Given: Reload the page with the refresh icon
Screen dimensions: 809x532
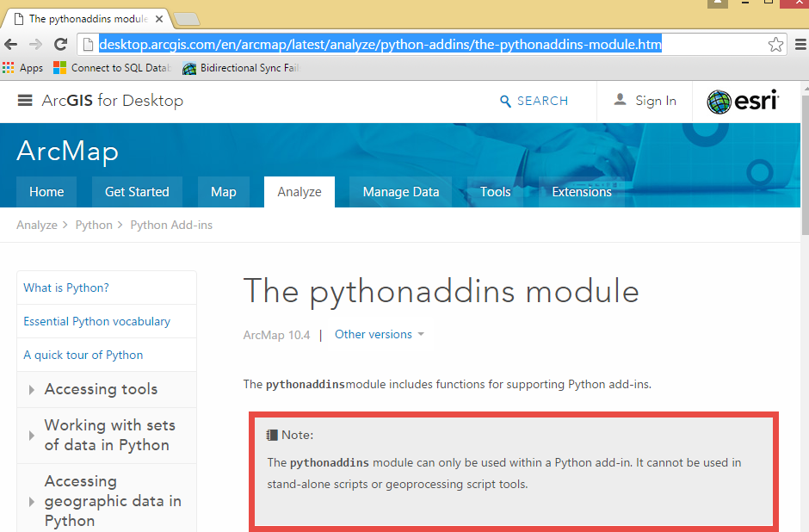Looking at the screenshot, I should point(61,45).
